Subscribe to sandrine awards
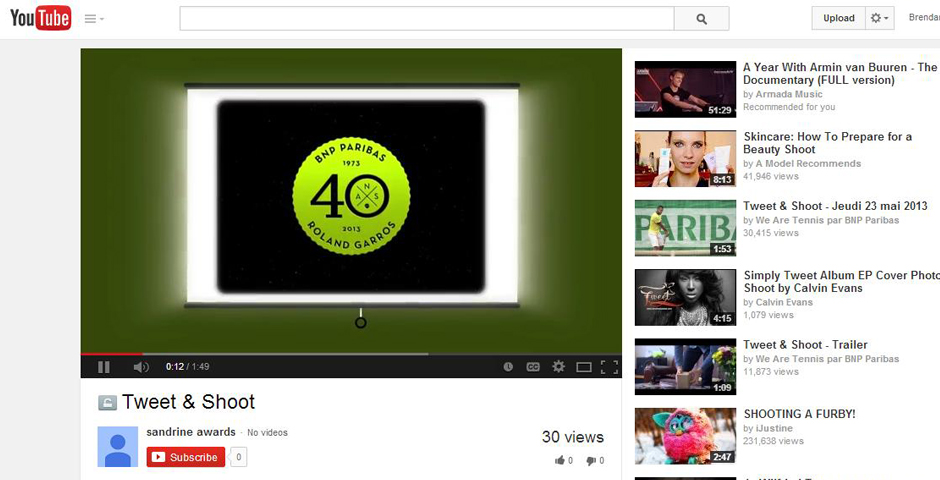Viewport: 940px width, 480px height. click(186, 457)
